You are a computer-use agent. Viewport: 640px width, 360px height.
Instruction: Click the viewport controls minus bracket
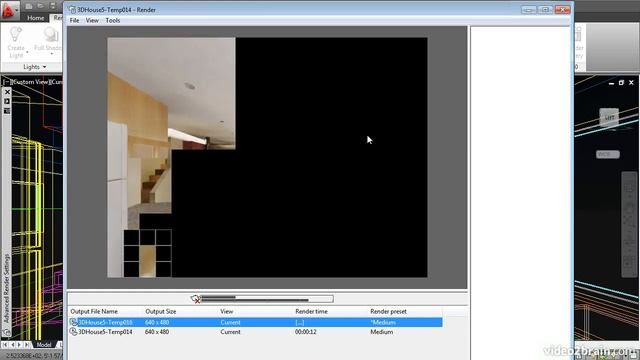6,82
